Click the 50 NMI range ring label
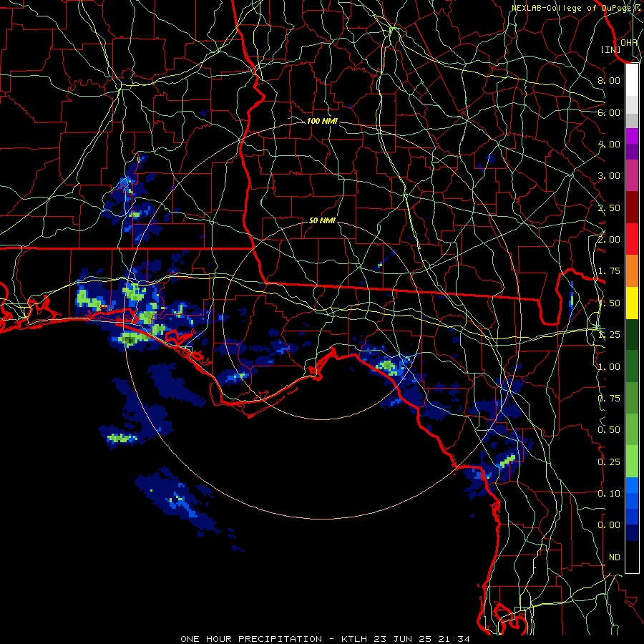644x644 pixels. [x=322, y=220]
